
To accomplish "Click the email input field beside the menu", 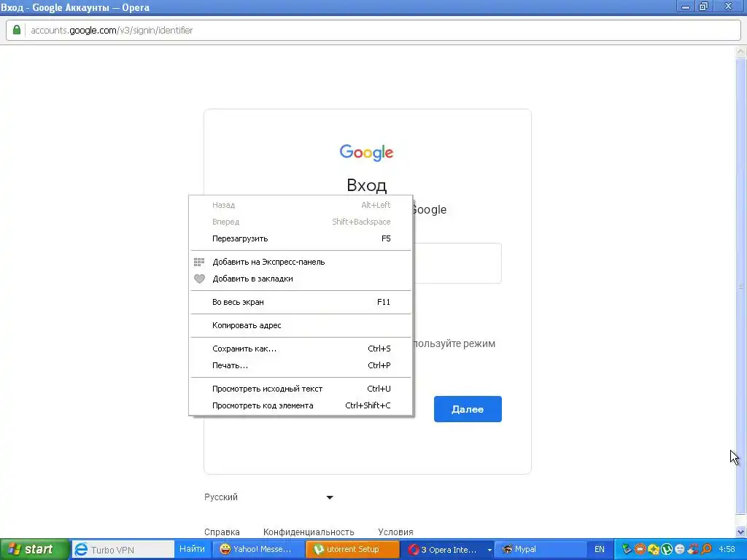I will pos(457,263).
